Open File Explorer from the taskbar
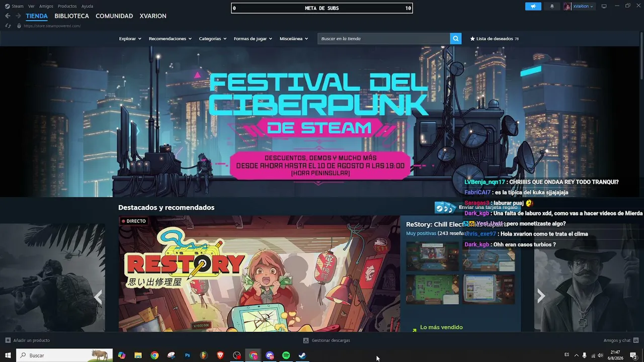644x362 pixels. 138,355
